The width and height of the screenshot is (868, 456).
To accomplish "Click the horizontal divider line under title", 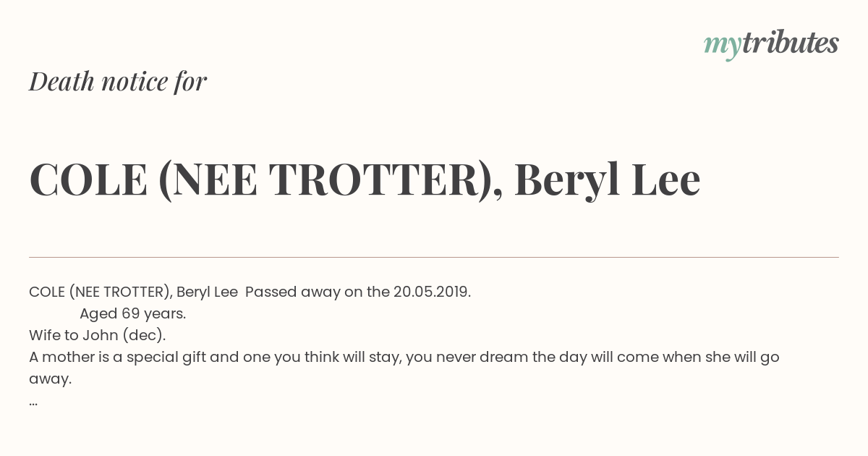I will click(434, 257).
